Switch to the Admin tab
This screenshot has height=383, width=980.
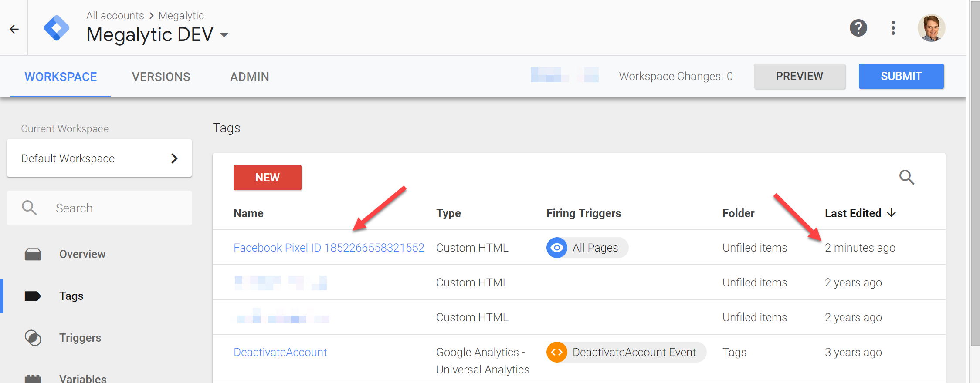[249, 77]
